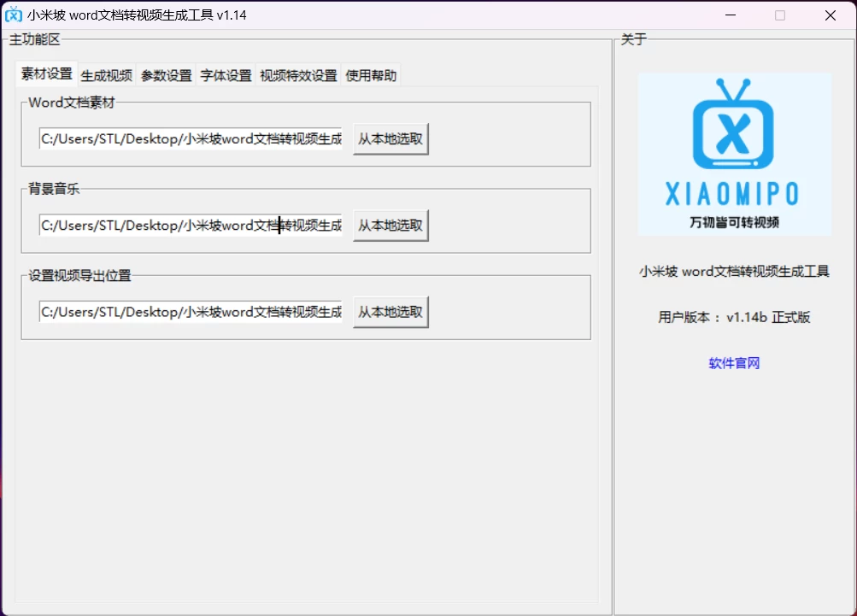Viewport: 857px width, 616px height.
Task: Click 从本地选取 for 设置视频导出位置
Action: 390,312
